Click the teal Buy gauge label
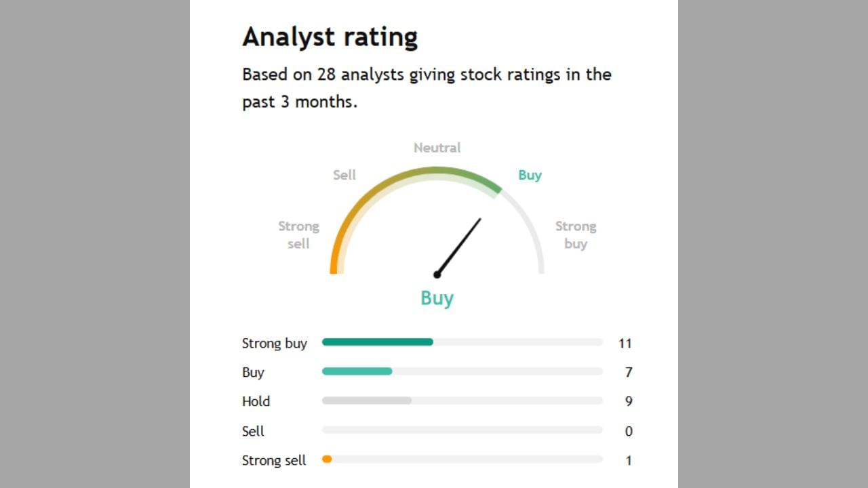The height and width of the screenshot is (488, 868). click(x=530, y=175)
